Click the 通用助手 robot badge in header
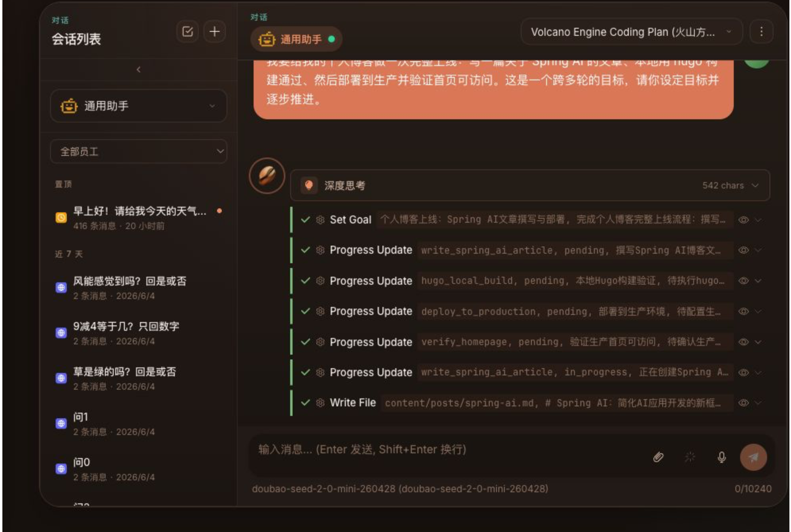The image size is (791, 532). click(x=297, y=39)
